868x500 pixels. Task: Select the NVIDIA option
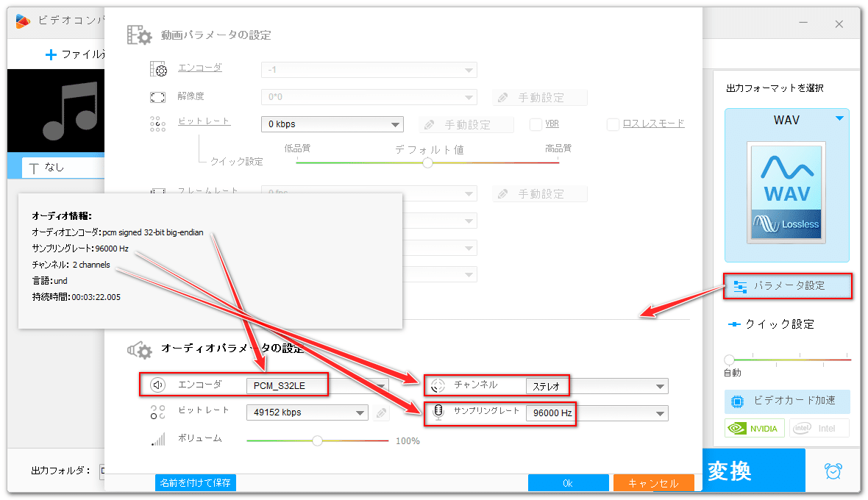point(754,428)
